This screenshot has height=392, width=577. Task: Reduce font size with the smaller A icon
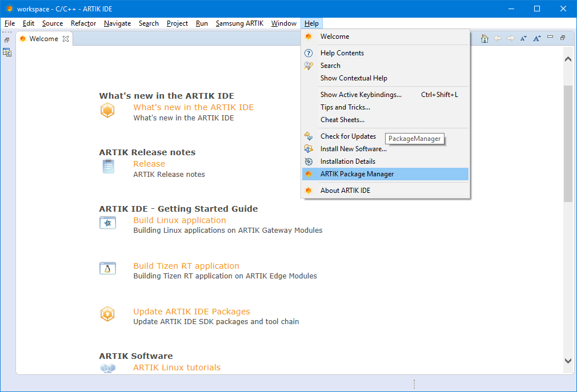coord(523,38)
